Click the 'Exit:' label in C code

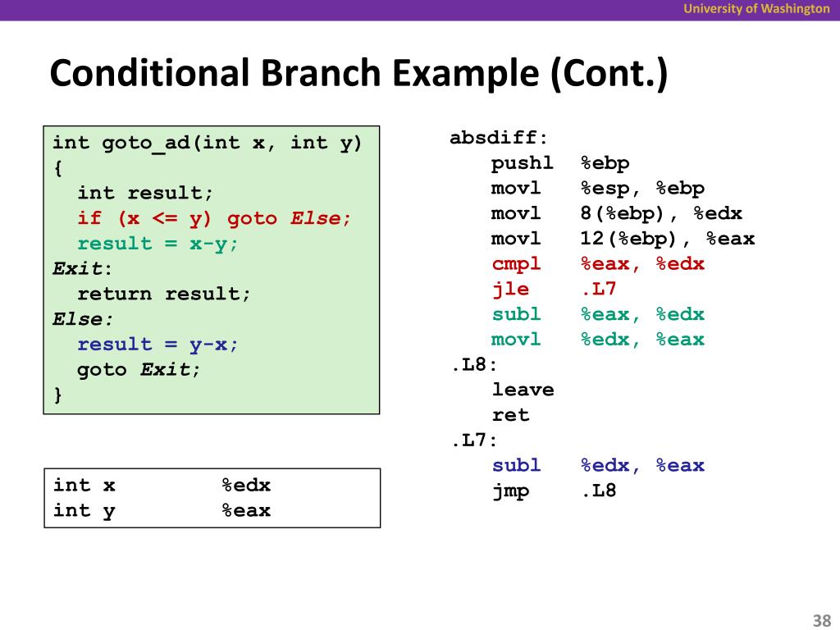click(x=83, y=268)
